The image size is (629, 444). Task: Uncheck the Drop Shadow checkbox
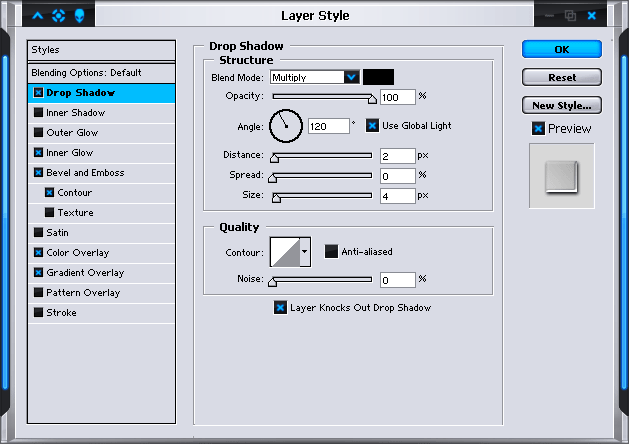pyautogui.click(x=38, y=93)
